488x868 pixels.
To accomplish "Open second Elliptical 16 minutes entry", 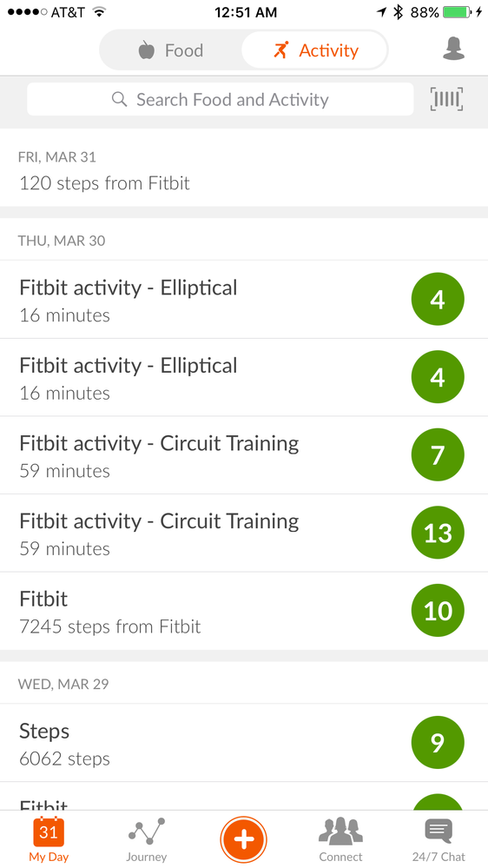I will click(x=244, y=377).
